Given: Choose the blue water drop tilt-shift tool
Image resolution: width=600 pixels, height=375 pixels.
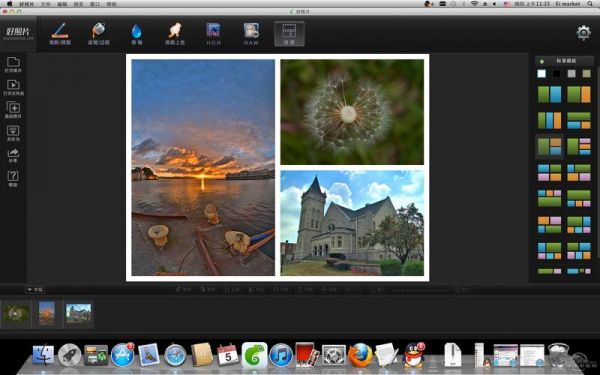Looking at the screenshot, I should pyautogui.click(x=137, y=34).
